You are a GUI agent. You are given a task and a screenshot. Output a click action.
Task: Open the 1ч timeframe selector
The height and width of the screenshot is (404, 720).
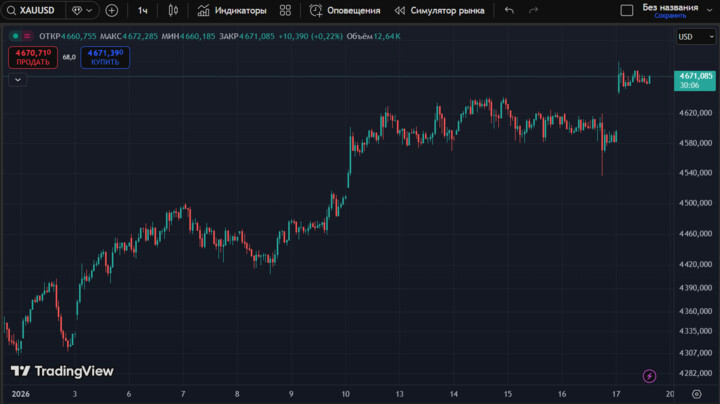[x=143, y=10]
